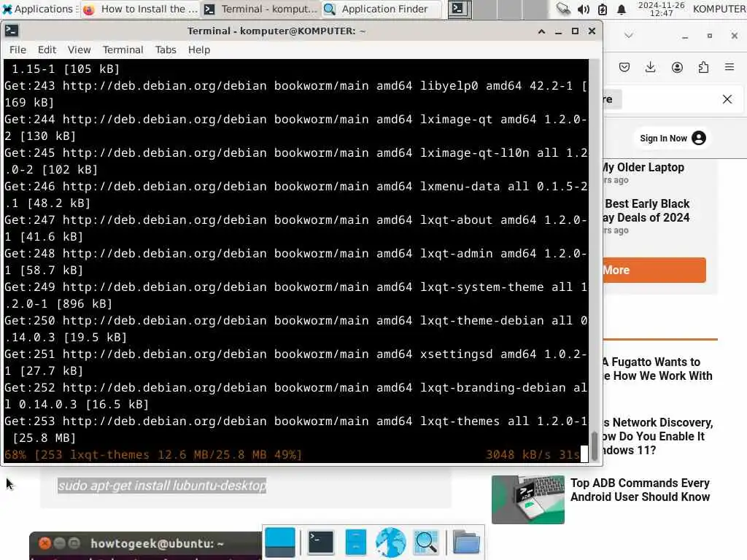Screen dimensions: 747x560
Task: Click the Sign In Now button
Action: pos(672,138)
